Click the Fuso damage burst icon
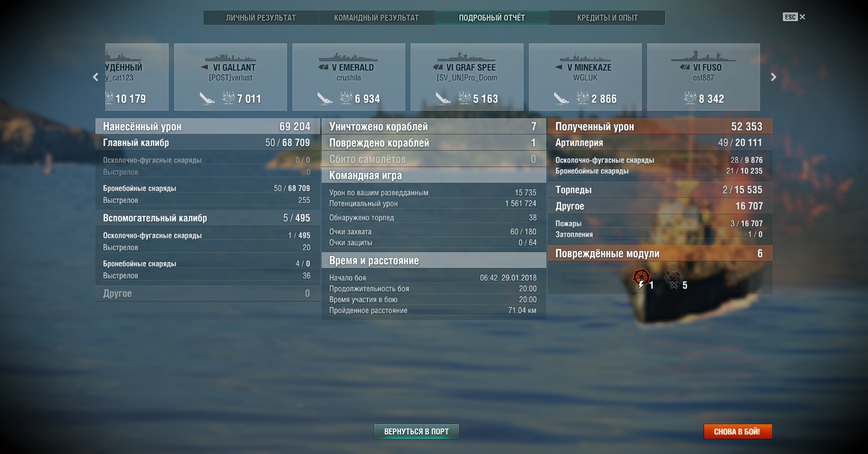Screen dimensions: 868x454 click(x=690, y=98)
